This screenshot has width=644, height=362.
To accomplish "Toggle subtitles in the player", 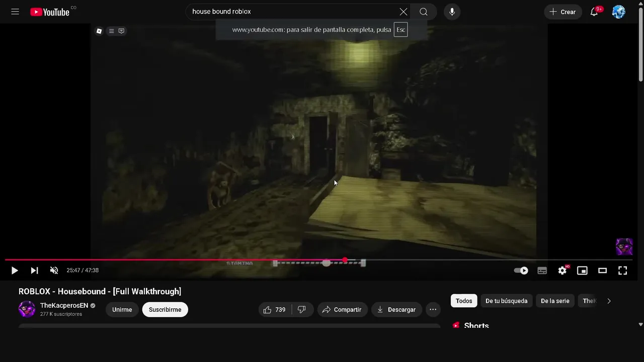I will (542, 270).
